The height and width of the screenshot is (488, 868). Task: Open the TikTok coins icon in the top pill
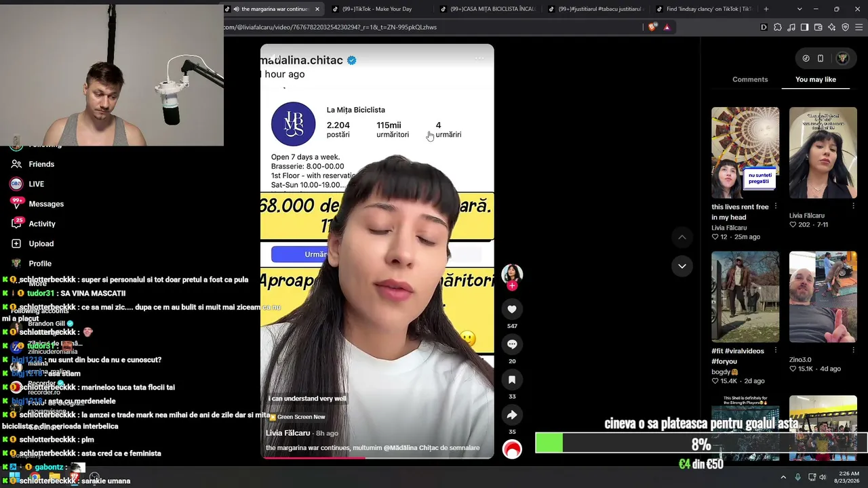point(806,58)
